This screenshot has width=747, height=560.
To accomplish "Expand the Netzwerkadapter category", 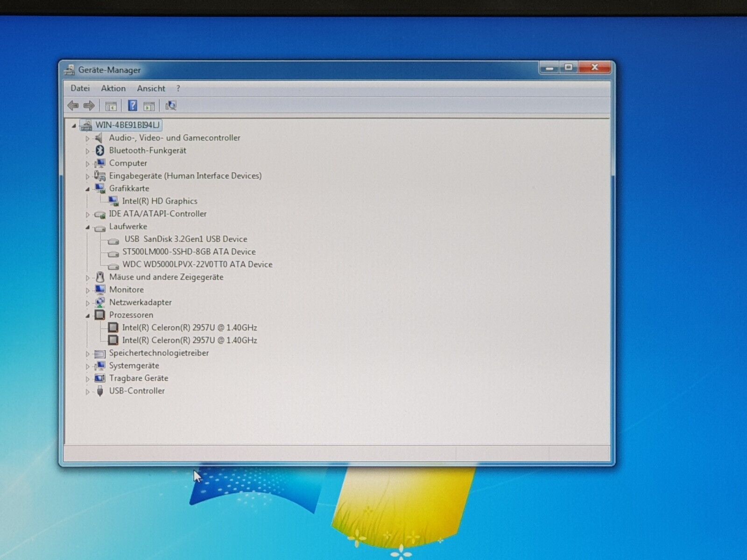I will pos(87,303).
